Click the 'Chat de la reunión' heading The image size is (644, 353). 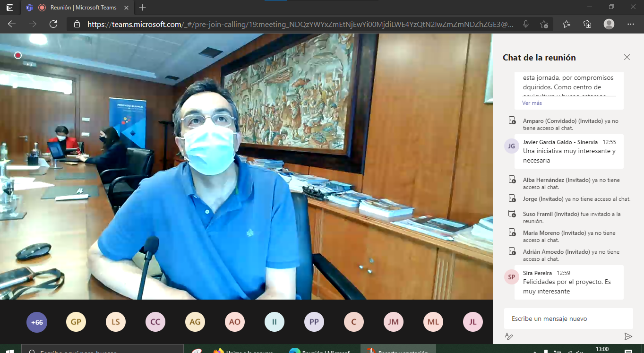[x=539, y=57]
